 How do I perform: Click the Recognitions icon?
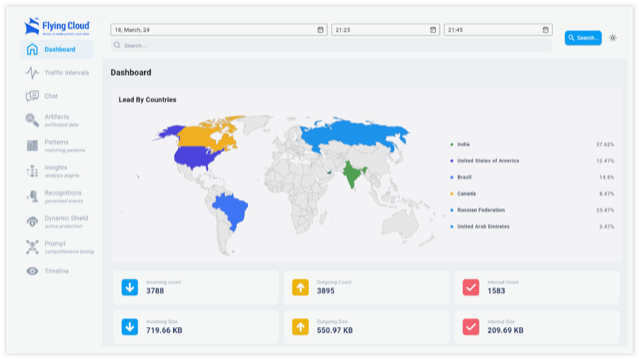32,196
